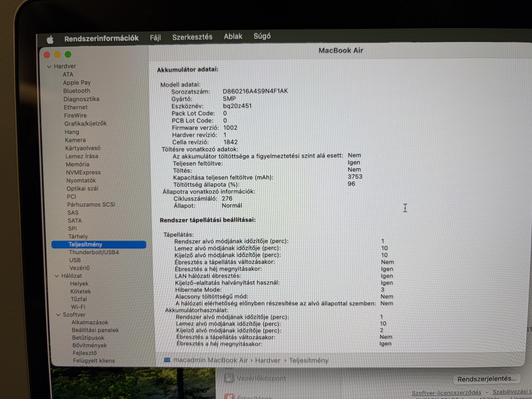Select FireWire in the sidebar

click(75, 115)
